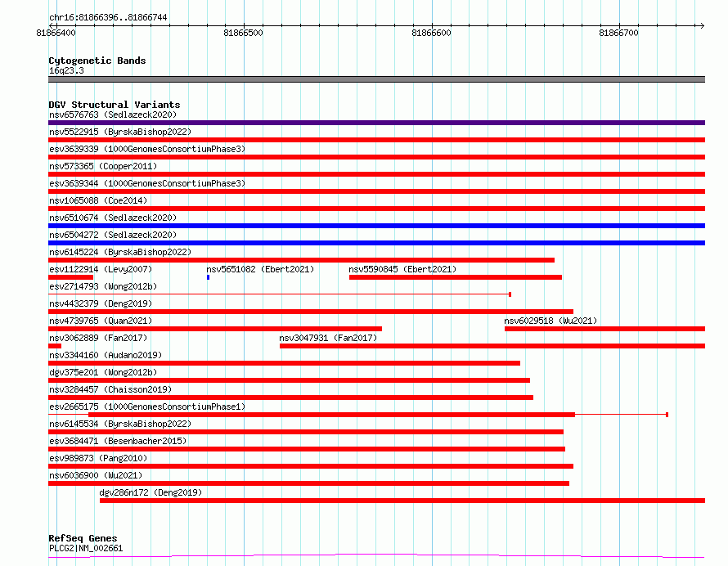
Task: Click esv3639339 (1000GenomesConsortiumPhase3) label
Action: coord(147,149)
